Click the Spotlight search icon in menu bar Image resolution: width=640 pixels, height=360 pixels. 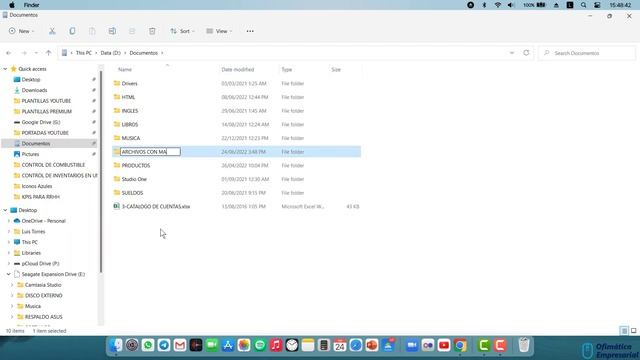pos(583,5)
